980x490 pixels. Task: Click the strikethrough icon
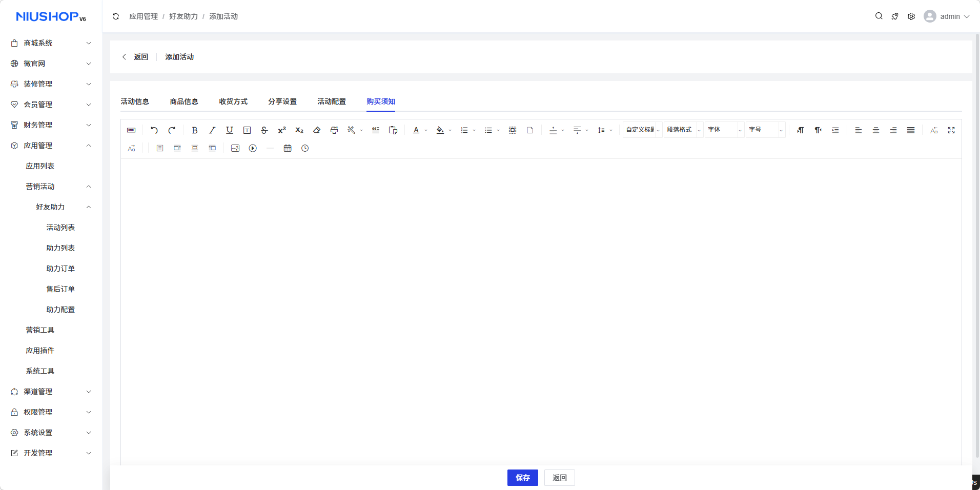[x=264, y=130]
